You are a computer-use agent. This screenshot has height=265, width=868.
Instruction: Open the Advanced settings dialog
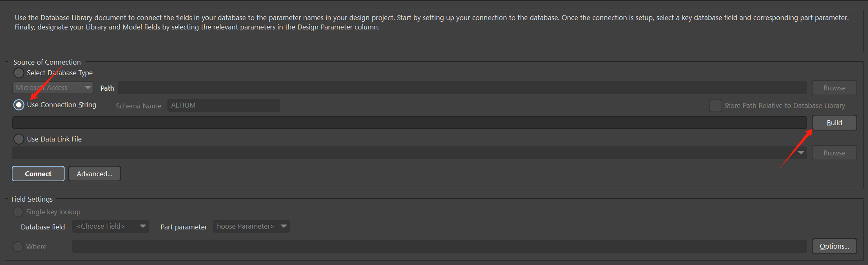(x=94, y=174)
